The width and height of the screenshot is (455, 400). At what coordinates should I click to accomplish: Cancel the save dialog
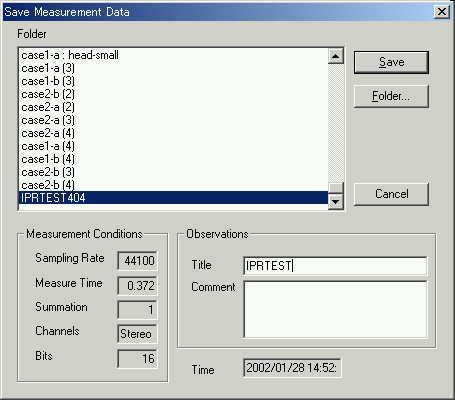click(391, 194)
